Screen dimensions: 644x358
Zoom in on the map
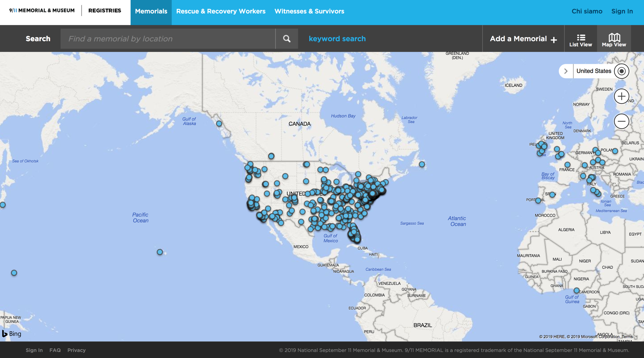tap(621, 96)
